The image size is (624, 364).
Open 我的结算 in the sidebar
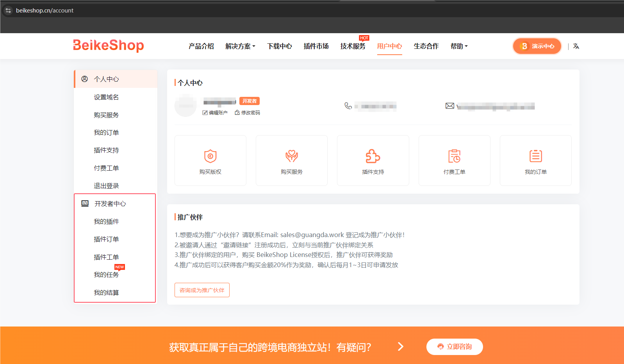click(106, 293)
